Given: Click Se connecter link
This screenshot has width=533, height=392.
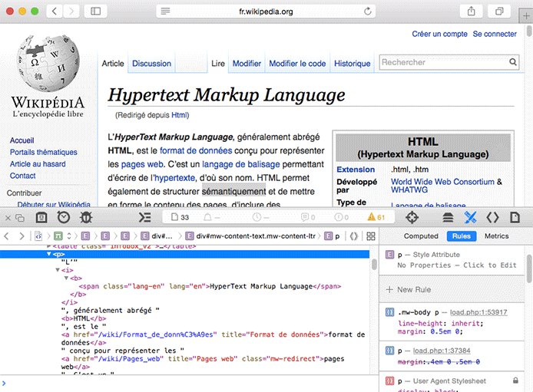Looking at the screenshot, I should tap(495, 34).
